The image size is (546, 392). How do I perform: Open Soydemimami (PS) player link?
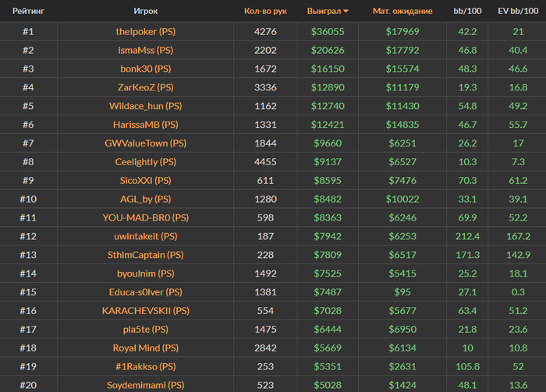146,385
